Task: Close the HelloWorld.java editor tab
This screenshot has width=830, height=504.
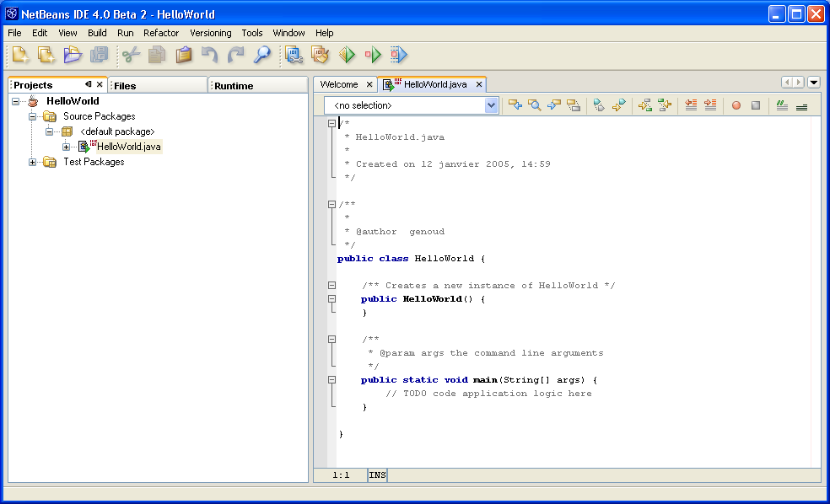Action: (x=479, y=84)
